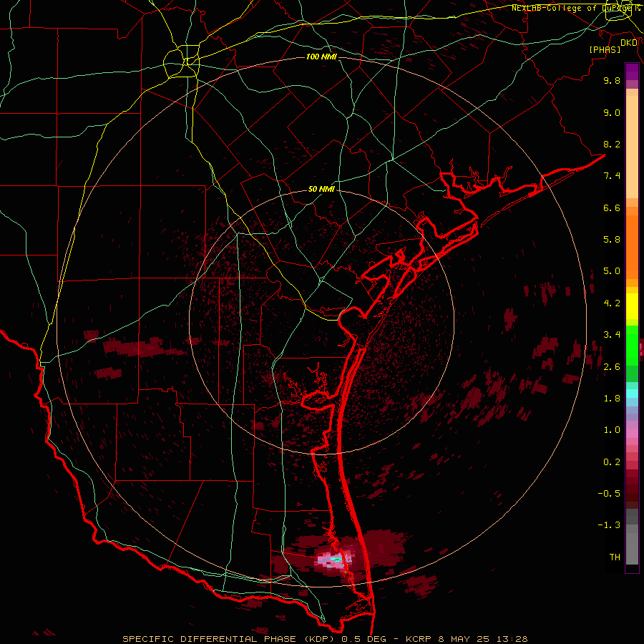Click the 0.2 value on color scale
This screenshot has height=644, width=644.
tap(612, 462)
